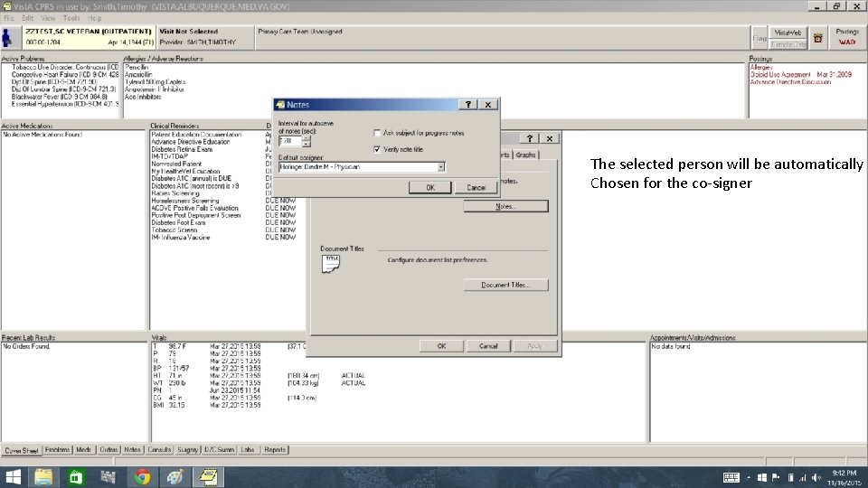The image size is (868, 488).
Task: Switch to the Notes tab at bottom
Action: click(132, 450)
